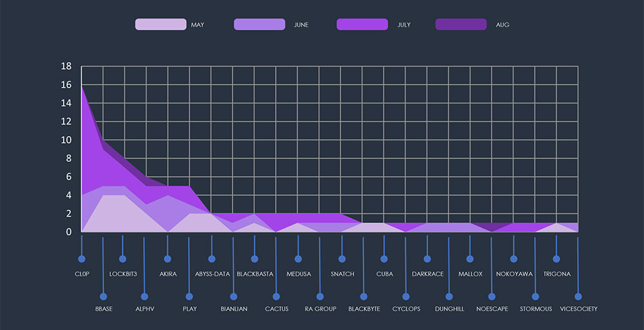
Task: Select the MAY legend label text
Action: click(198, 24)
